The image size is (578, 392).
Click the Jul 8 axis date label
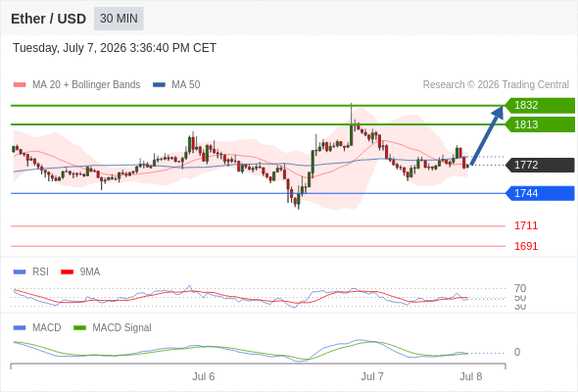[x=471, y=376]
